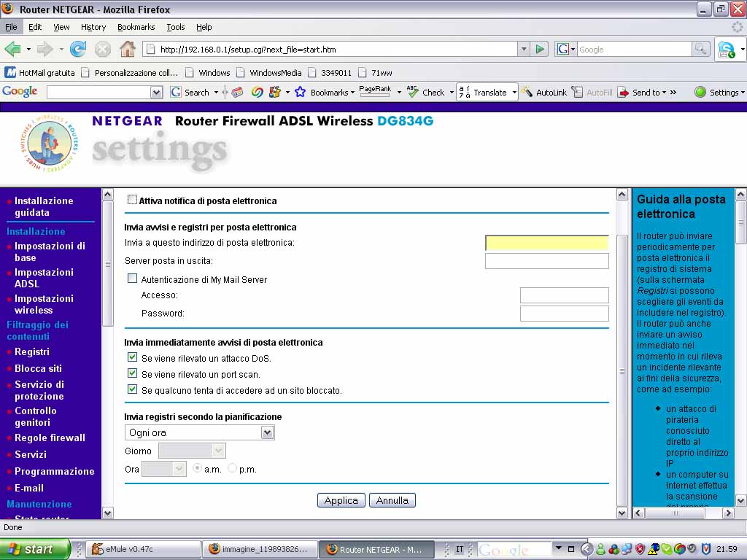The height and width of the screenshot is (560, 747).
Task: Go to the Home page icon
Action: [127, 49]
